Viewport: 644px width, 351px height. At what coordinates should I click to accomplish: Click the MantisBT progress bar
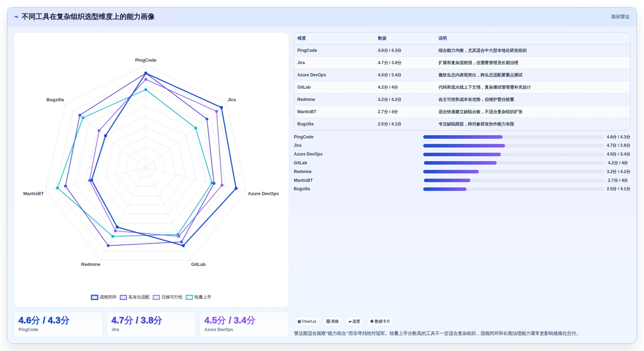(514, 180)
